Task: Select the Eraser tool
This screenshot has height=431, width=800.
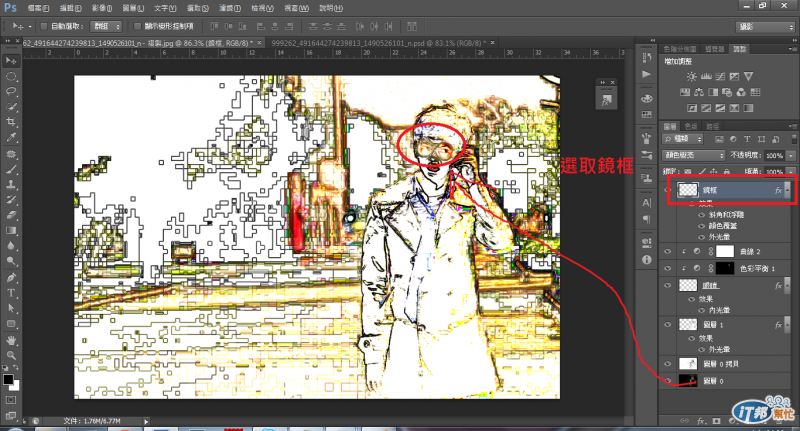Action: [x=11, y=215]
